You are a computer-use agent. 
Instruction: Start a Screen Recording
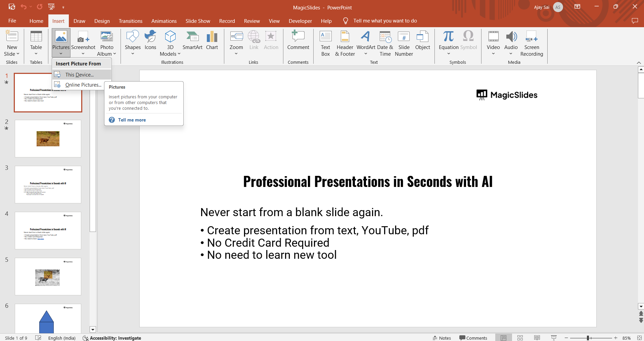click(x=532, y=44)
